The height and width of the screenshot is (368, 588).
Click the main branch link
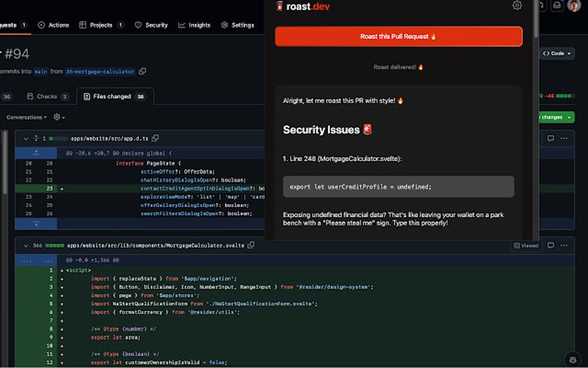pyautogui.click(x=40, y=72)
